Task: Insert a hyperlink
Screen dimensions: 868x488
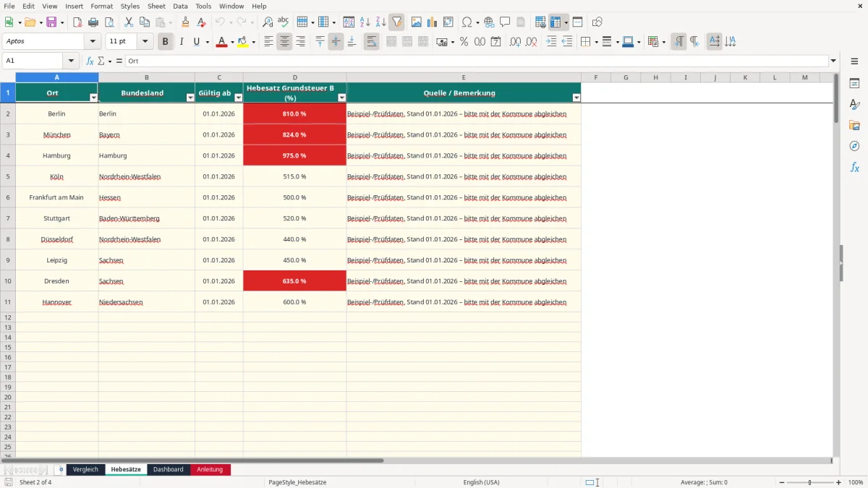Action: click(x=489, y=22)
